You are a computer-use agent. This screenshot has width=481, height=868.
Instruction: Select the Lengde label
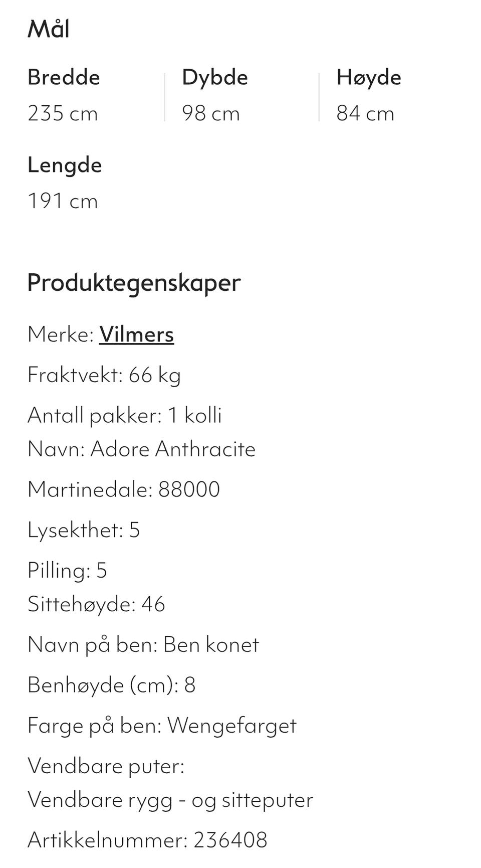65,165
